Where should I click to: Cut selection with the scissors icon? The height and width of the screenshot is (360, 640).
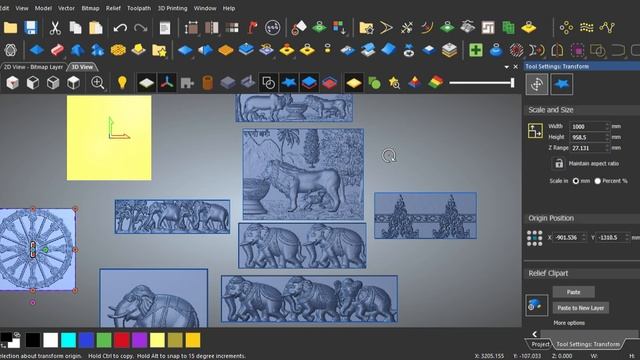(x=55, y=28)
